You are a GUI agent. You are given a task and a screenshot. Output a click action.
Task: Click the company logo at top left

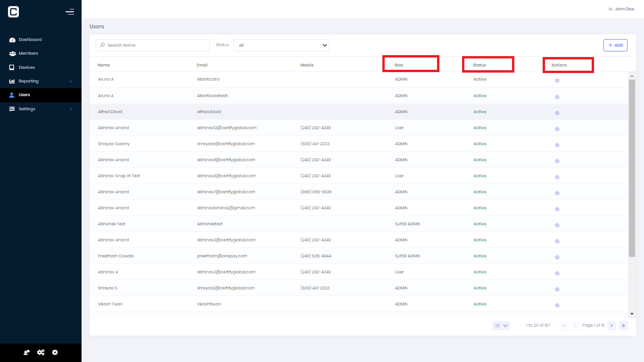tap(13, 11)
